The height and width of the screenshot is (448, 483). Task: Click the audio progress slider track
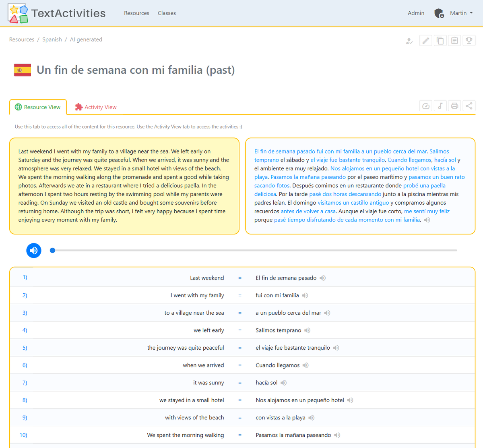(x=254, y=251)
